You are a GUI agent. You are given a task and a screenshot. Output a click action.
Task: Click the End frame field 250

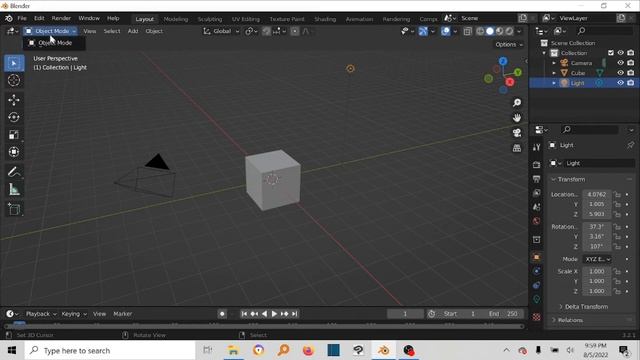coord(504,314)
